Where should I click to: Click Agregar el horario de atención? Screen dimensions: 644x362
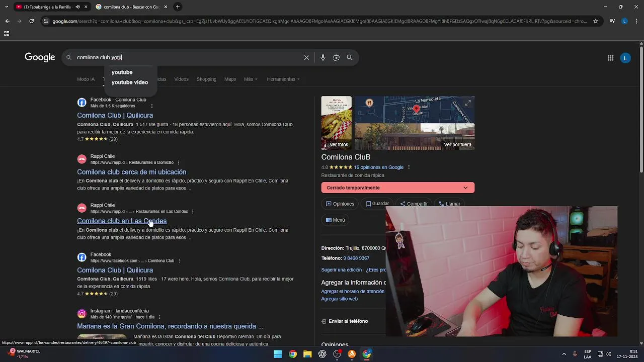click(353, 292)
